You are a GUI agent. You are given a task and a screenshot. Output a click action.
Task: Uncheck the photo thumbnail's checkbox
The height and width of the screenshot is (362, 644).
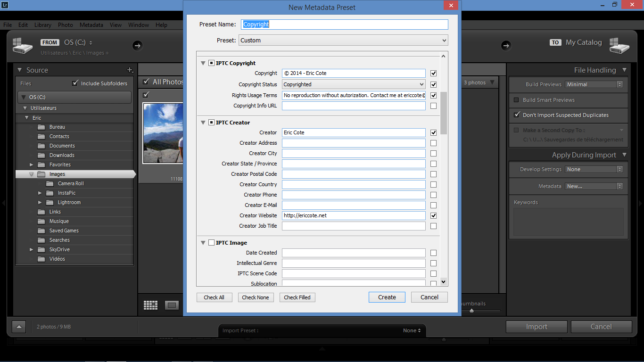point(146,95)
